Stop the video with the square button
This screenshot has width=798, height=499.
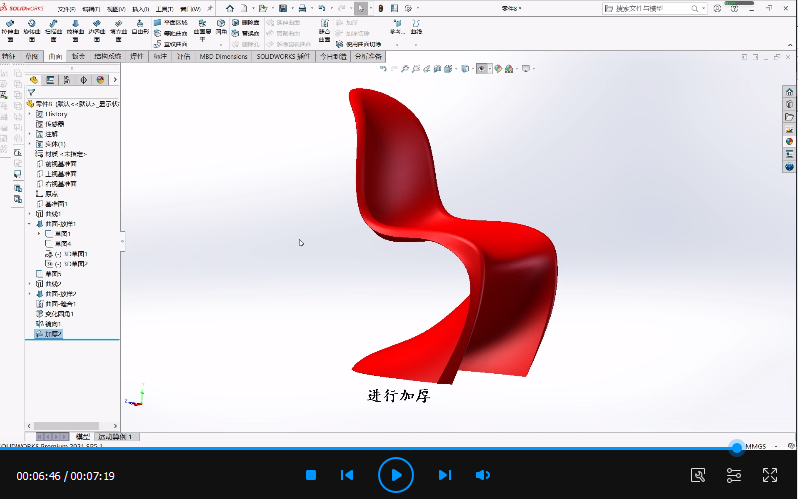311,475
